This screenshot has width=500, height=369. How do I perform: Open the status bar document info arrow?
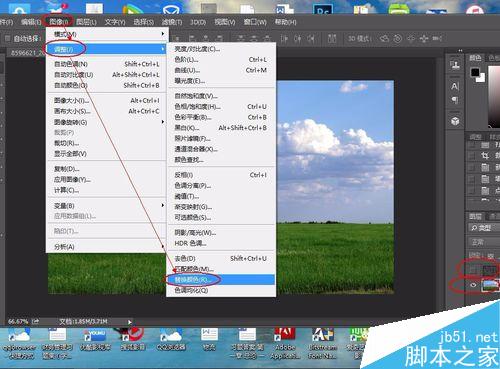click(x=129, y=322)
